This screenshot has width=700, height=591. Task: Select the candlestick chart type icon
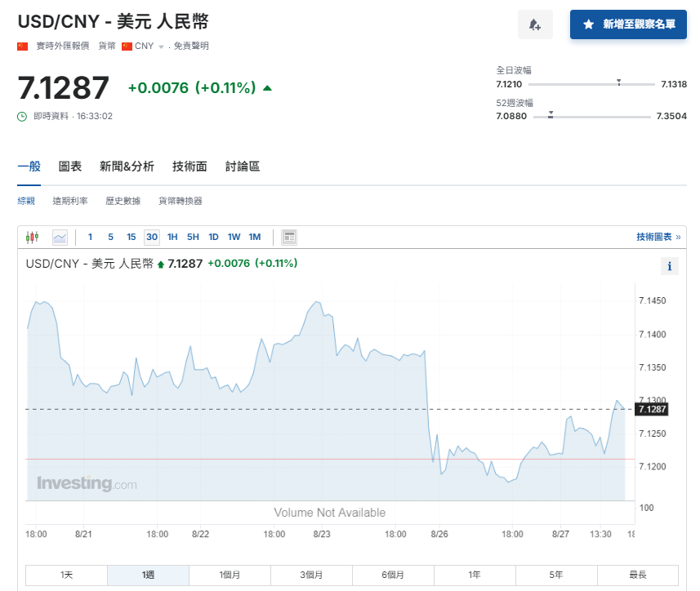(33, 238)
